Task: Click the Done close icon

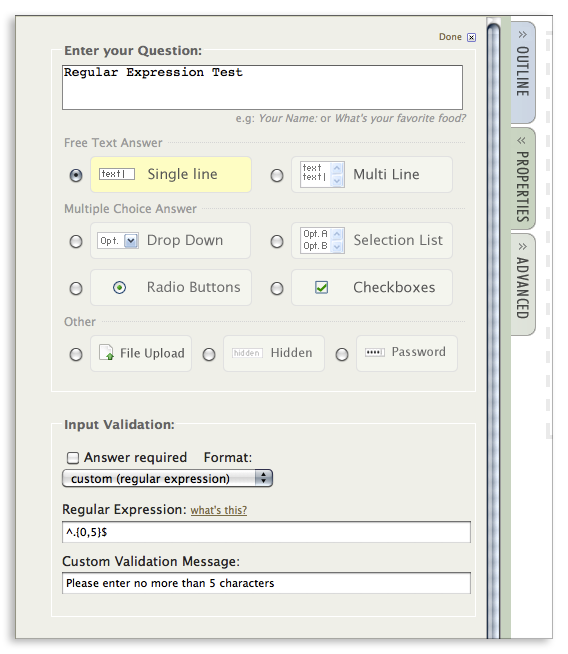Action: (471, 38)
